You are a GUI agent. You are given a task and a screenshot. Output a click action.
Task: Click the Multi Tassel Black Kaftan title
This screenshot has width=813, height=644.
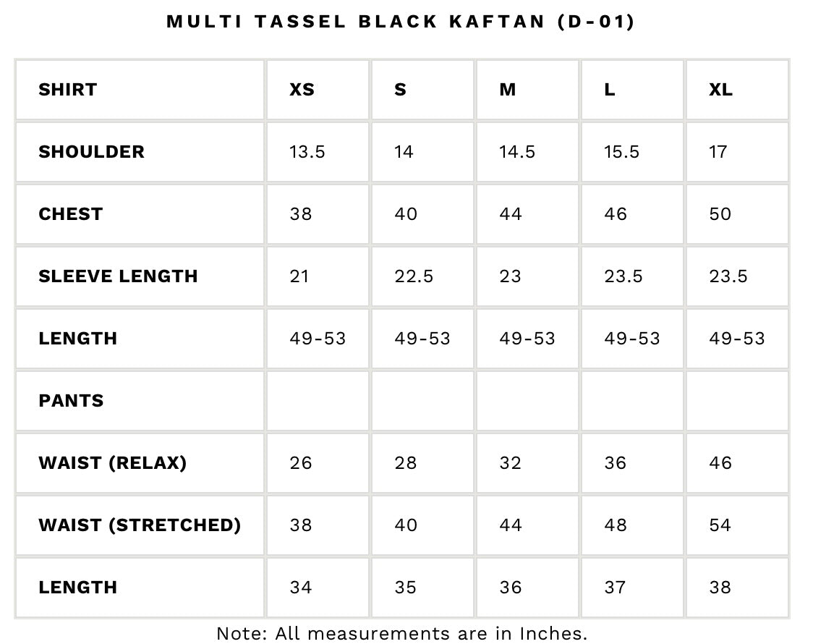[400, 21]
